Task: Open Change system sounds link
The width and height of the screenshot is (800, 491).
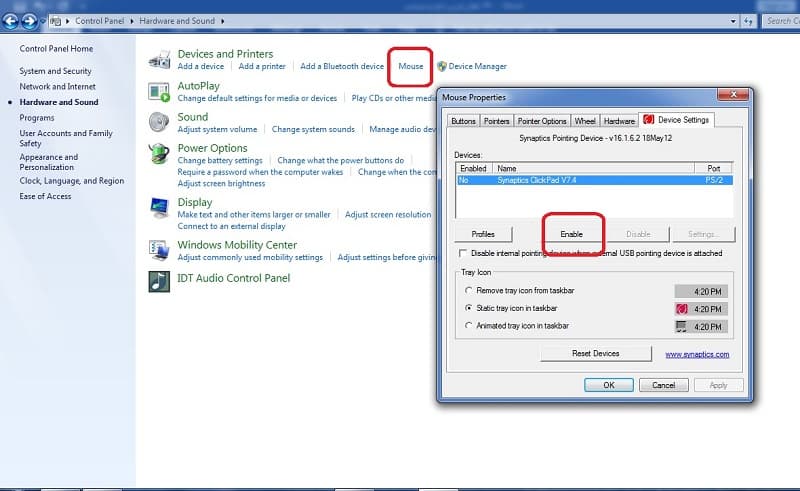Action: [x=313, y=130]
